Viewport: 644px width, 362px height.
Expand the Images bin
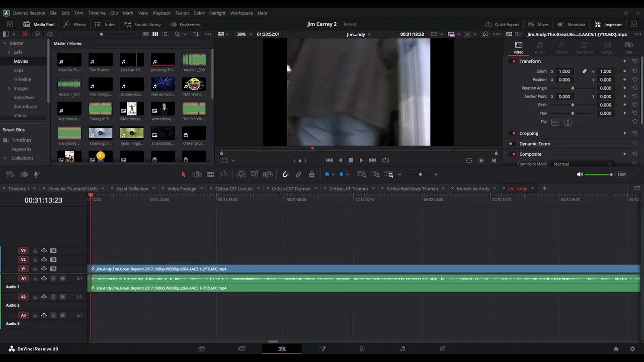tap(9, 88)
